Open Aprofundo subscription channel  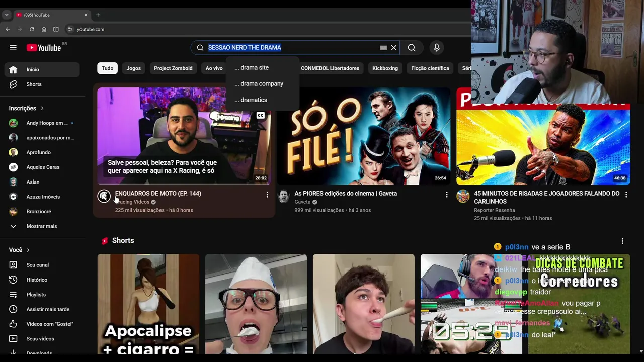(x=42, y=152)
